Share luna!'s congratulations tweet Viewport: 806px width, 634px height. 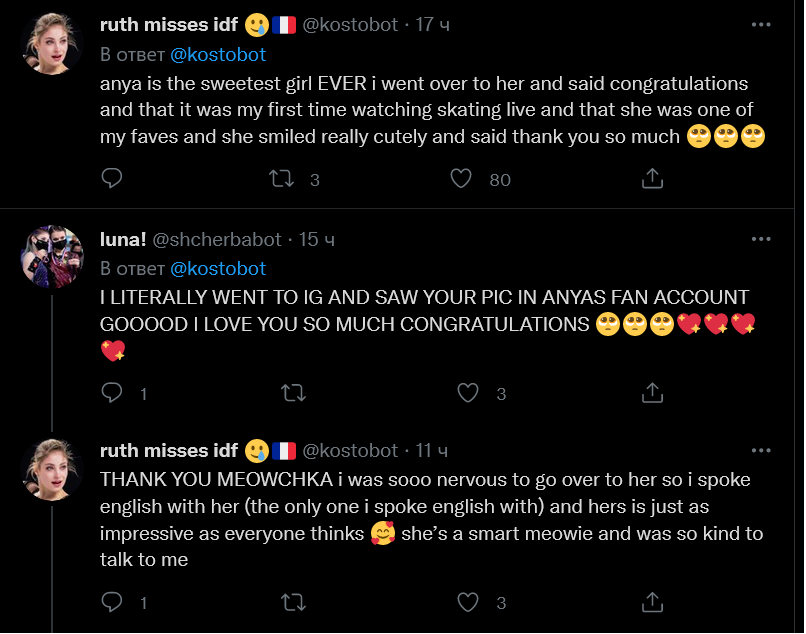coord(652,393)
